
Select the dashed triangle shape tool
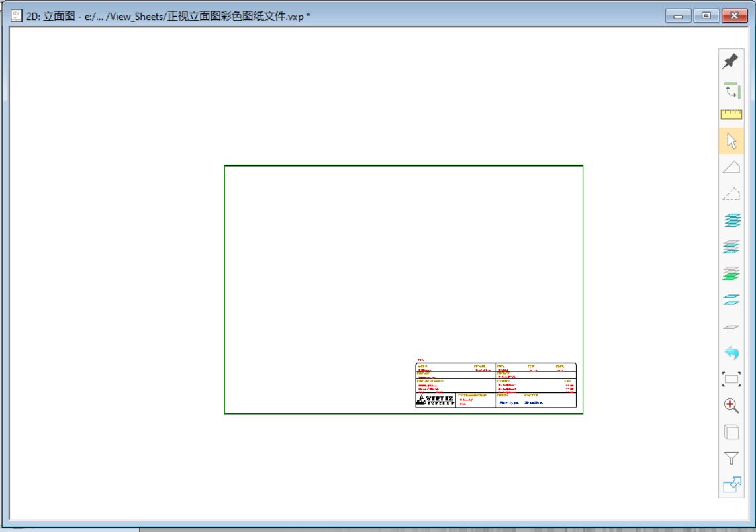pyautogui.click(x=731, y=194)
